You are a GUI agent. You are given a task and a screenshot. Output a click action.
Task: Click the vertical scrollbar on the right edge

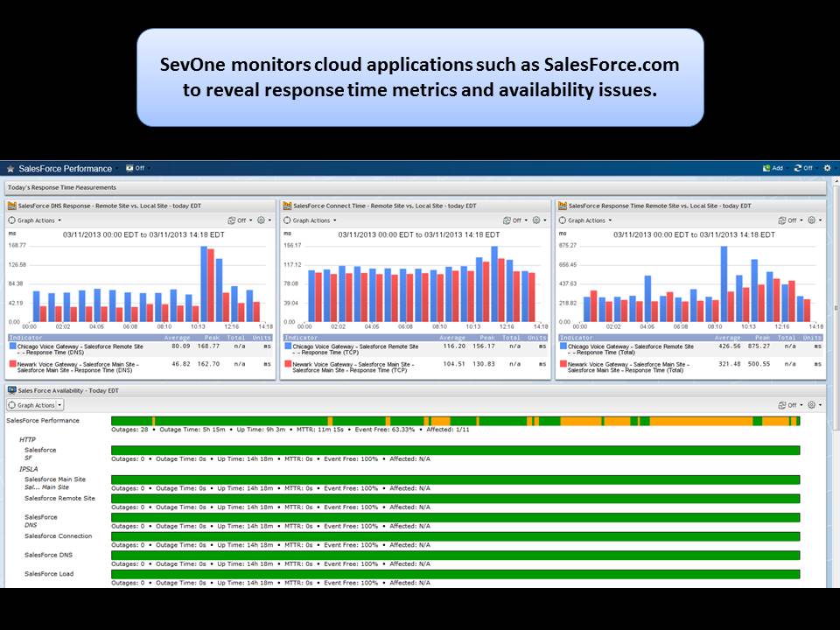point(834,262)
